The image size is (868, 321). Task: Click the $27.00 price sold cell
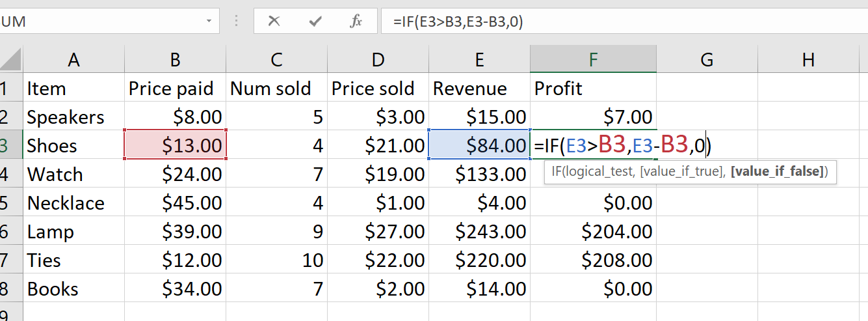378,231
